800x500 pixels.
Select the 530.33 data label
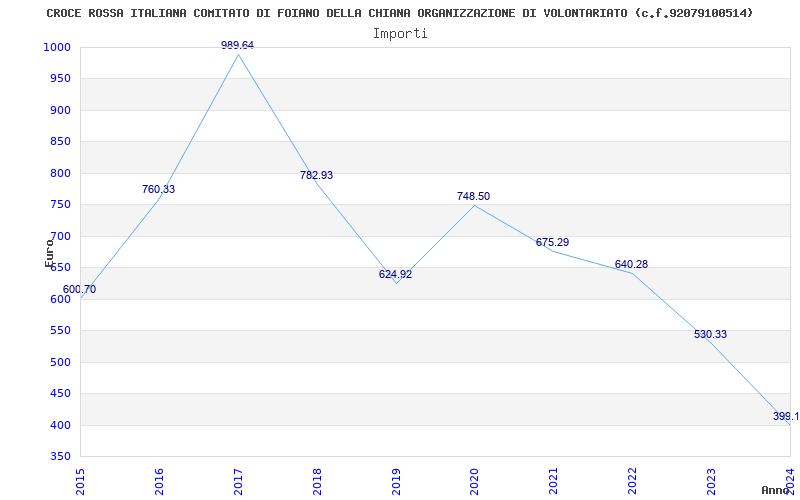pos(710,334)
